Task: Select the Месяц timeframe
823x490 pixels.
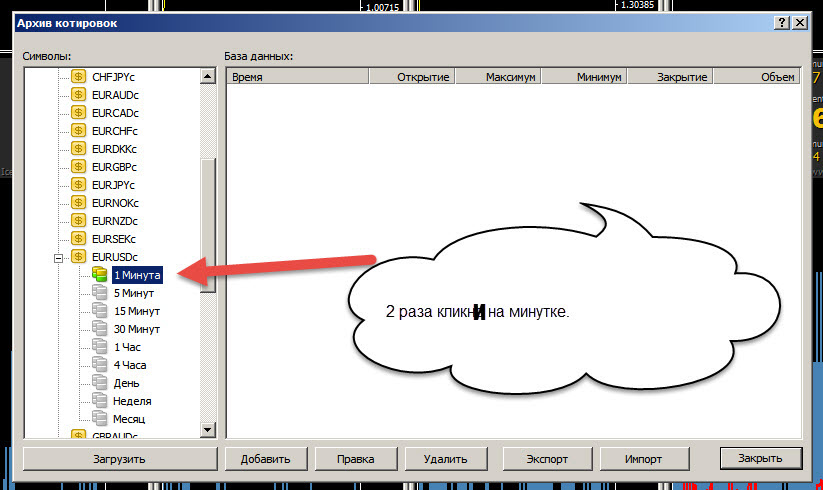Action: (x=129, y=419)
